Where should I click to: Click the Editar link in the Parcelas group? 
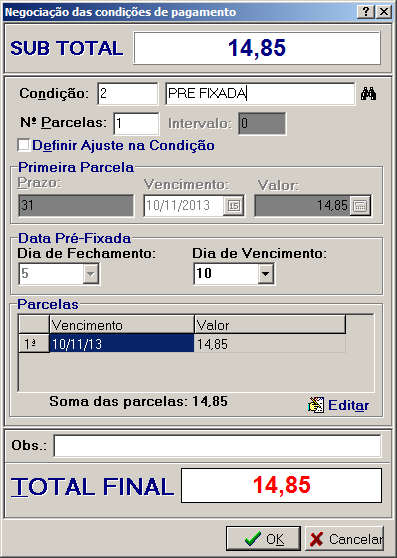(x=348, y=405)
